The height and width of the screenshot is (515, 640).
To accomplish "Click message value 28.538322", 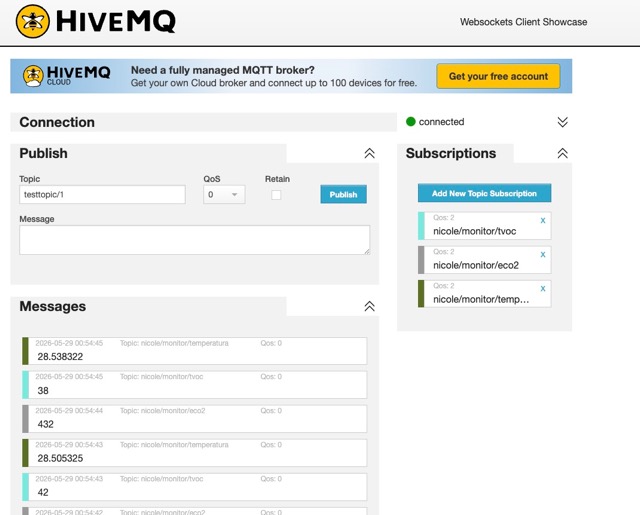I will (x=60, y=357).
